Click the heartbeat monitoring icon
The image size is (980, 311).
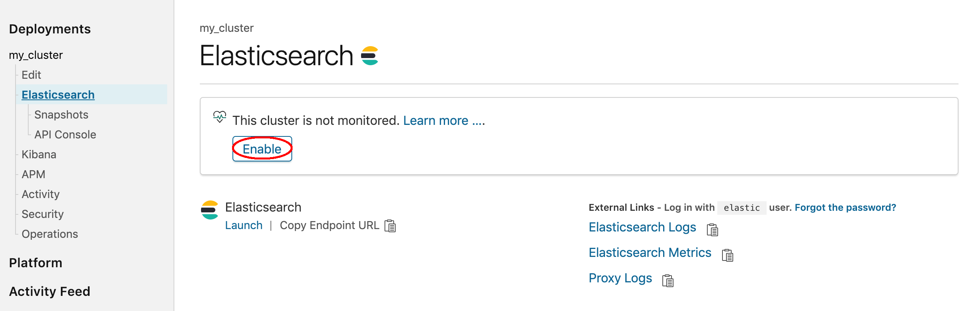pos(219,117)
